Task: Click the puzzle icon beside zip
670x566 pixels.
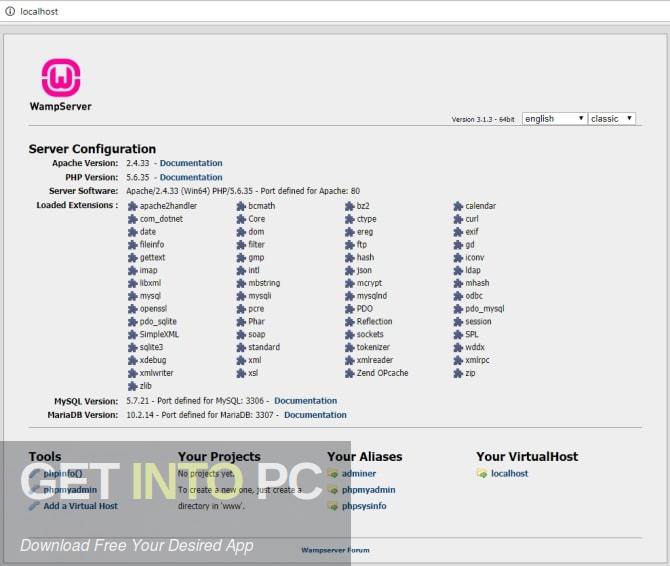Action: point(458,373)
